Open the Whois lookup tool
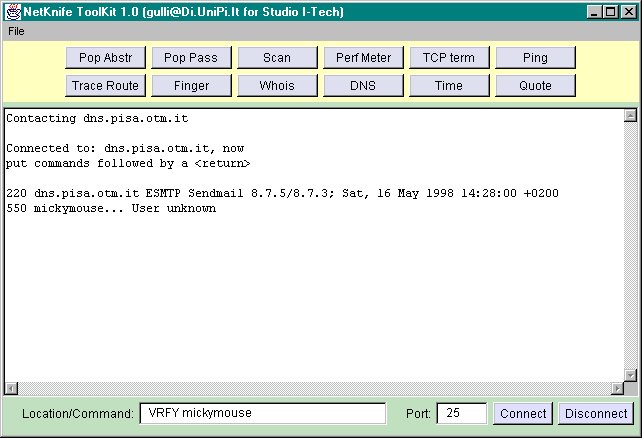The height and width of the screenshot is (438, 642). (277, 86)
